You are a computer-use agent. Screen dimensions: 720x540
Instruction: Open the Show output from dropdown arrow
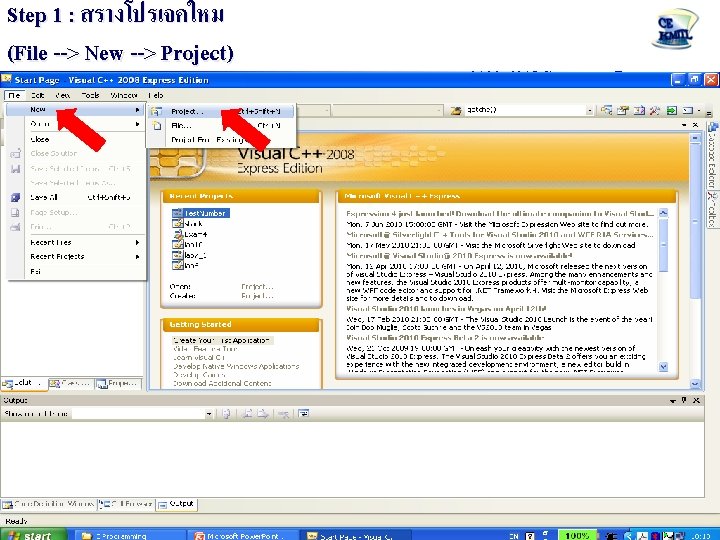208,414
